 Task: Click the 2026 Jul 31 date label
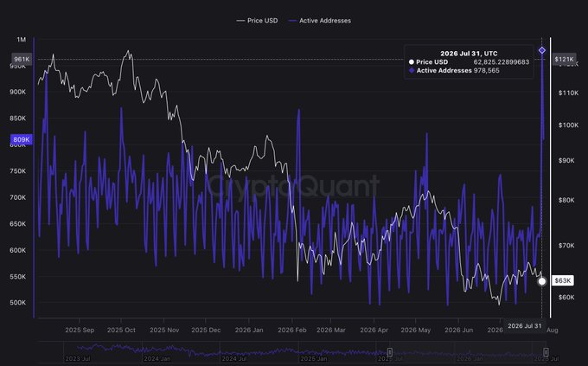[x=525, y=326]
